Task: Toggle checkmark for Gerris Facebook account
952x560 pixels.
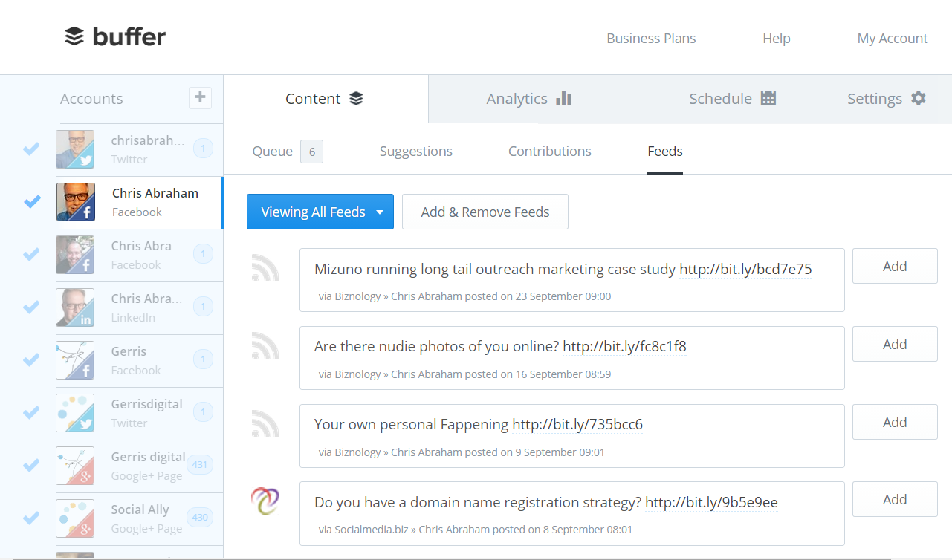Action: pyautogui.click(x=31, y=360)
